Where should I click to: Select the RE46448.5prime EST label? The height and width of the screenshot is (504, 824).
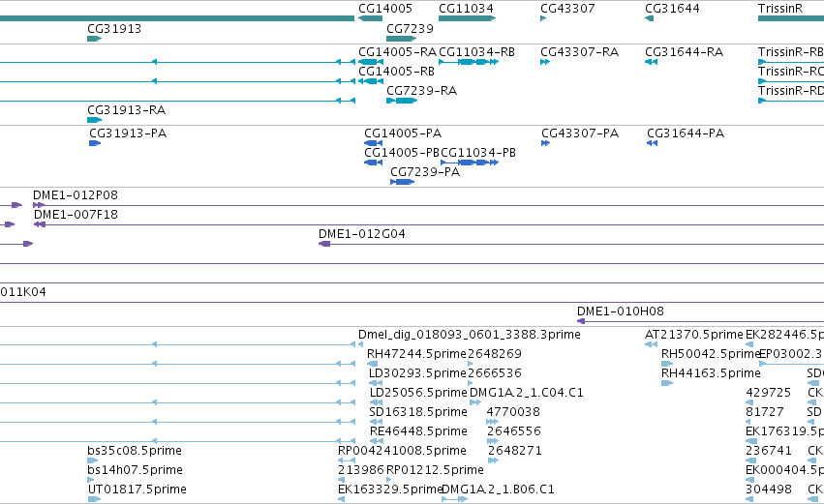(x=419, y=431)
